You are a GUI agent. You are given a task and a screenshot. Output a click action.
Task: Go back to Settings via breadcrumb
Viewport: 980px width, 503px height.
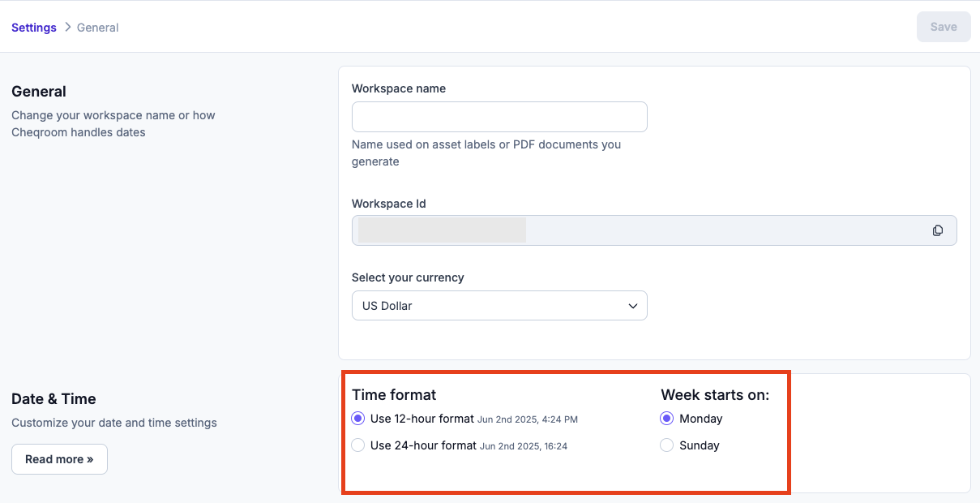34,28
